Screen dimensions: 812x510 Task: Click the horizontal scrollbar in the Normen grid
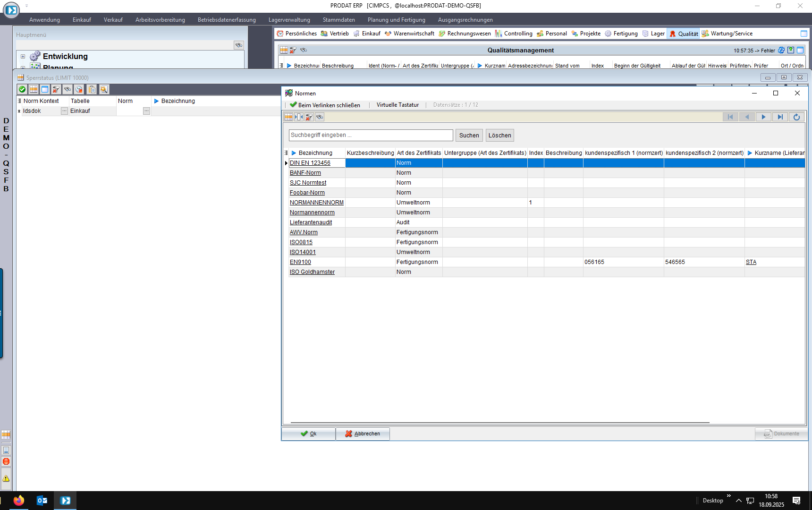499,423
